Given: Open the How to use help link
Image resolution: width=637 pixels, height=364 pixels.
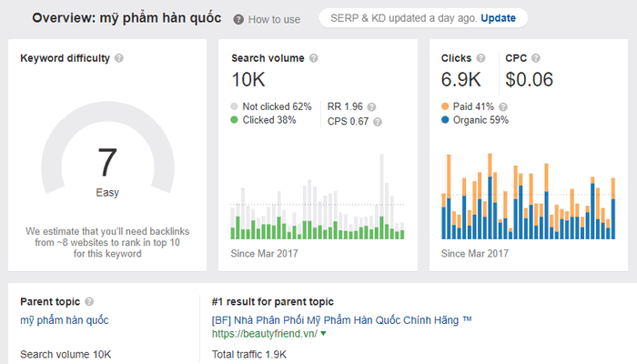Looking at the screenshot, I should pyautogui.click(x=274, y=19).
